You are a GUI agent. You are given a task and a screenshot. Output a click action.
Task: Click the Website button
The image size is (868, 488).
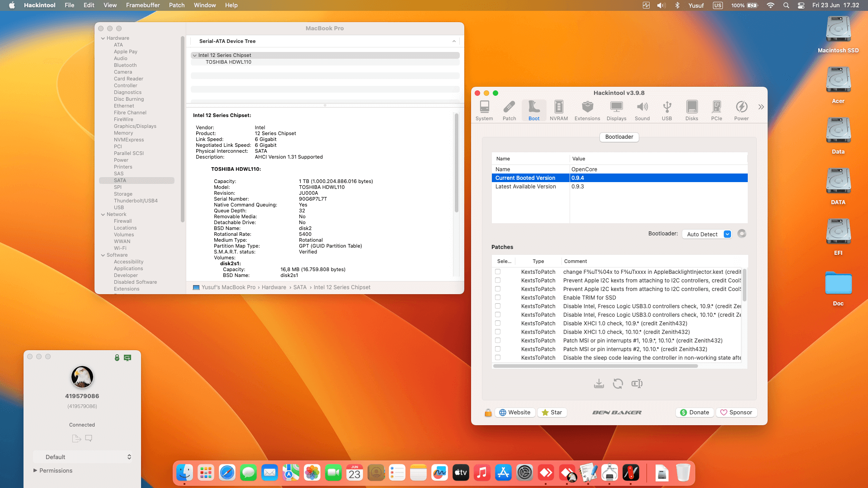[x=515, y=413]
